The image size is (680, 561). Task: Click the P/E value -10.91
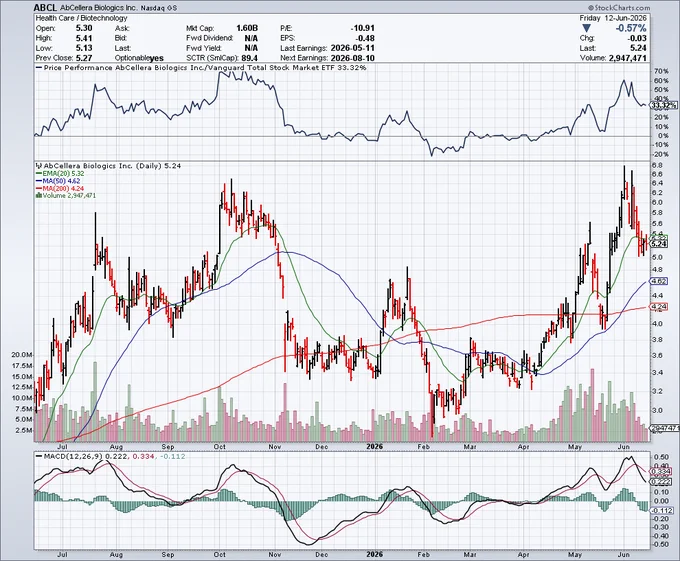[x=363, y=28]
